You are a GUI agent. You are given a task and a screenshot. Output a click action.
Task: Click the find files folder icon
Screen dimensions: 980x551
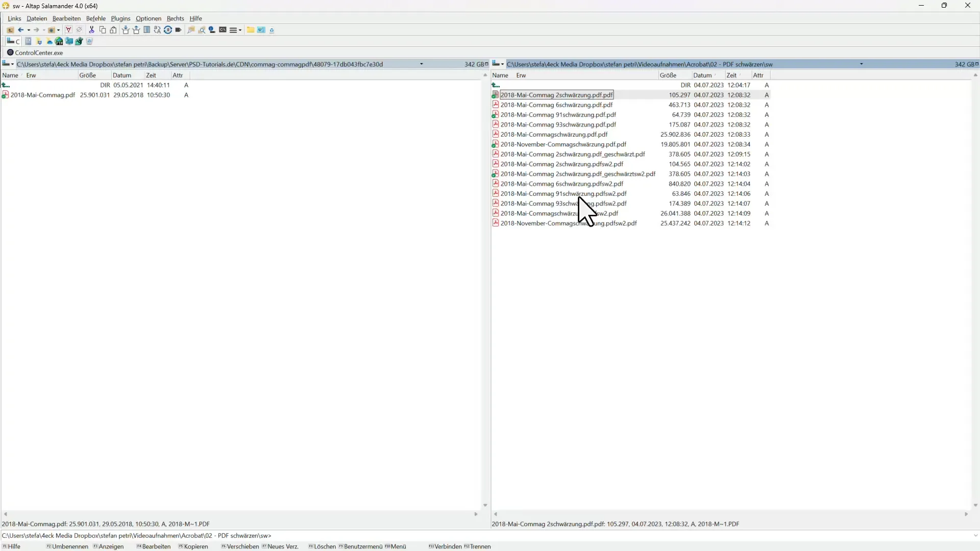[191, 30]
